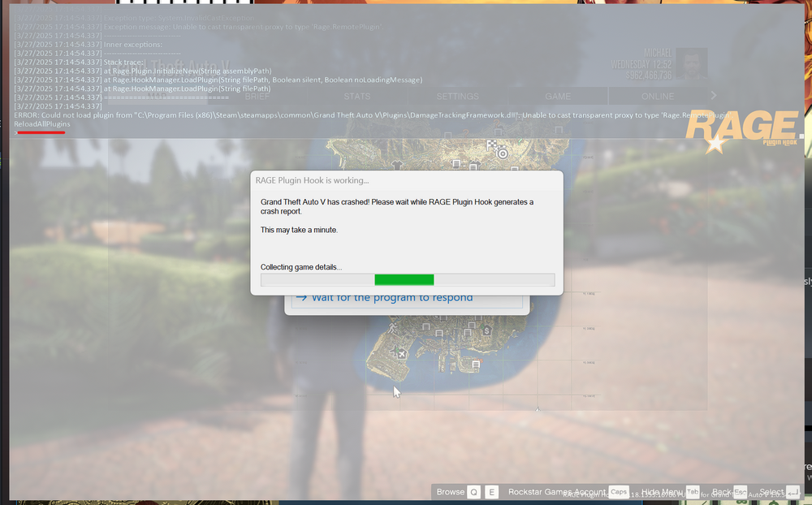Click the 'WEDNESDAY 12:52' game time text
This screenshot has height=505, width=812.
pos(641,65)
